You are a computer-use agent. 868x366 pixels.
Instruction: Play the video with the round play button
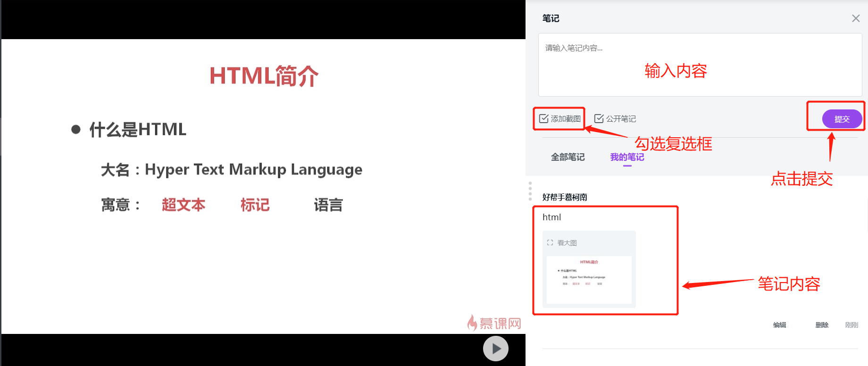495,349
